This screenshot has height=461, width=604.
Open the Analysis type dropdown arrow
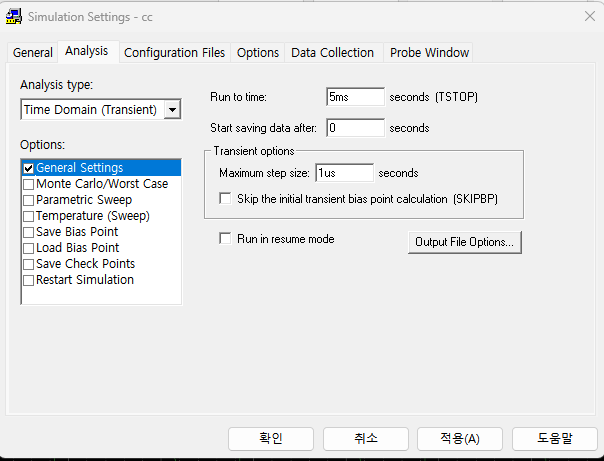coord(173,110)
